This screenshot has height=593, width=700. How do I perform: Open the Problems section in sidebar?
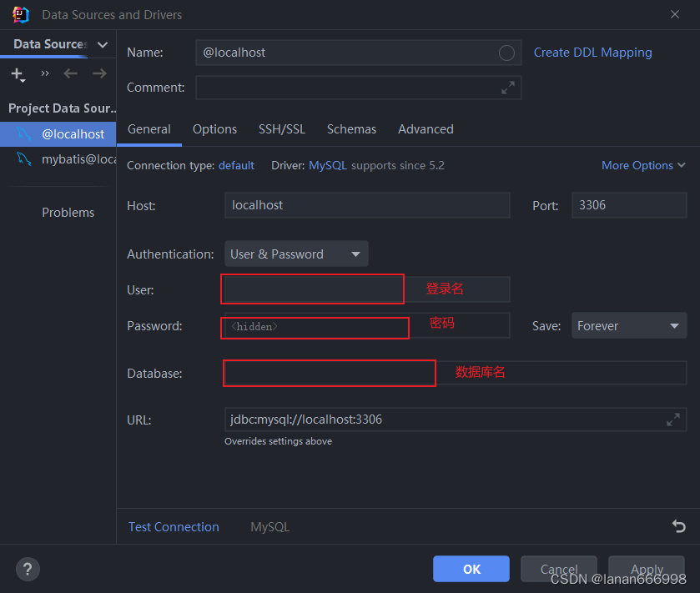tap(68, 213)
